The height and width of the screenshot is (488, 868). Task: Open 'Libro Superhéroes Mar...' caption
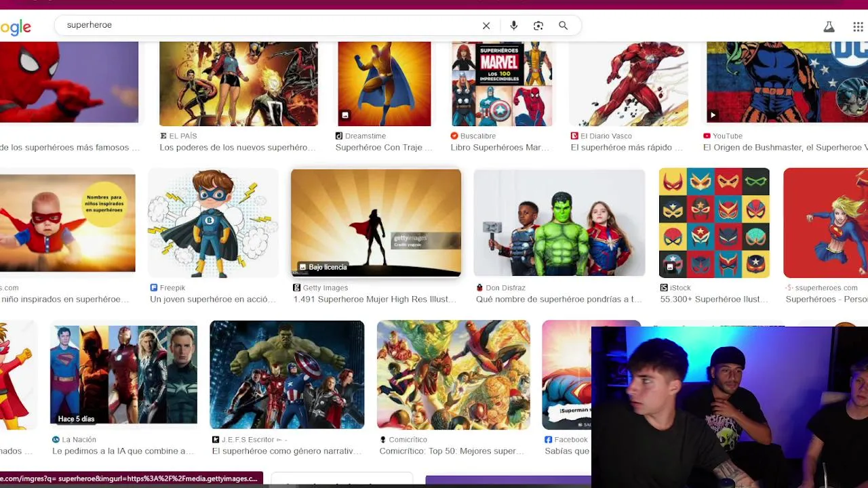click(500, 147)
